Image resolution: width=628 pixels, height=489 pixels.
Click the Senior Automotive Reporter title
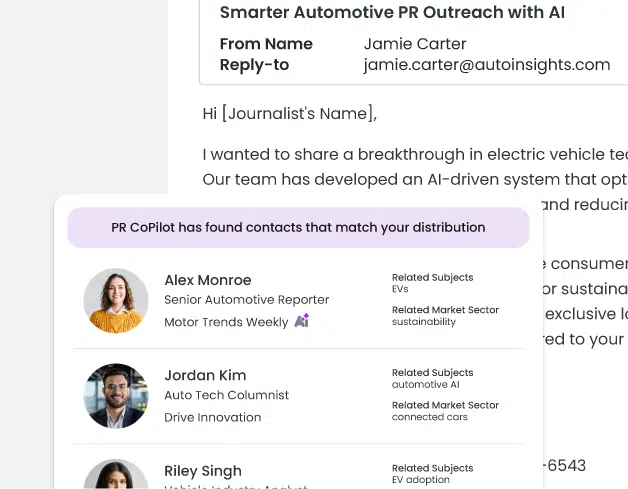(247, 300)
